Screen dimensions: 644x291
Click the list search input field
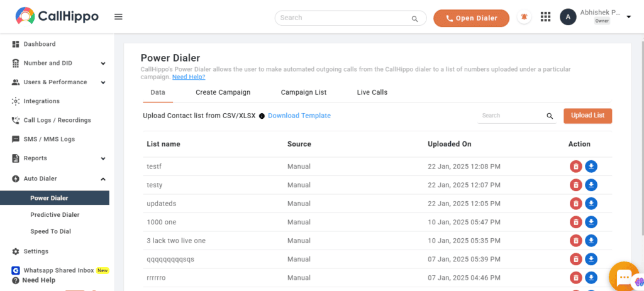click(x=512, y=116)
